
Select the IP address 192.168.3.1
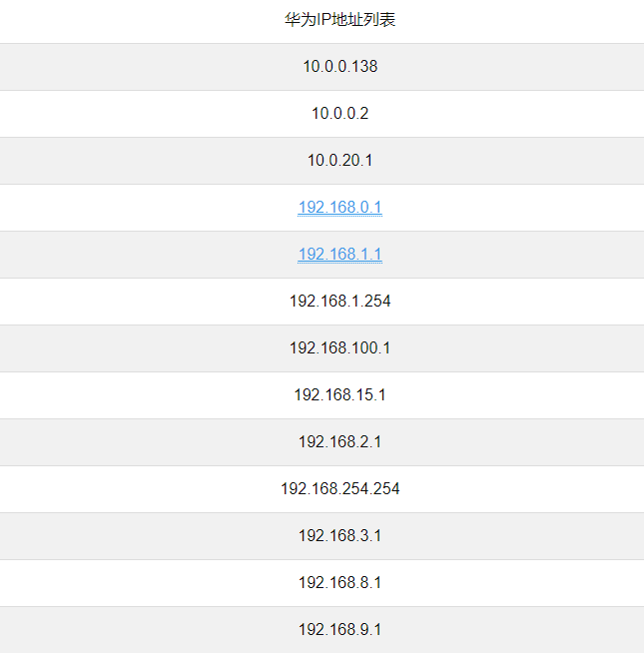tap(339, 536)
